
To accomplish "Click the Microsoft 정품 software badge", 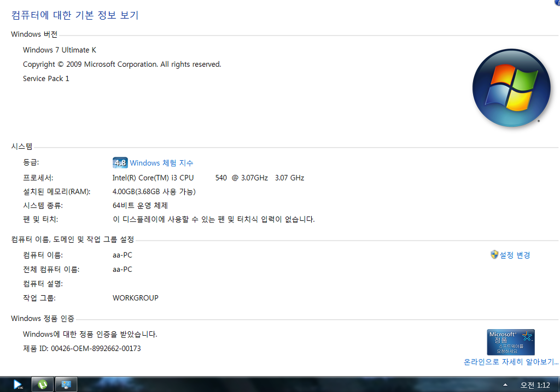I will [511, 342].
